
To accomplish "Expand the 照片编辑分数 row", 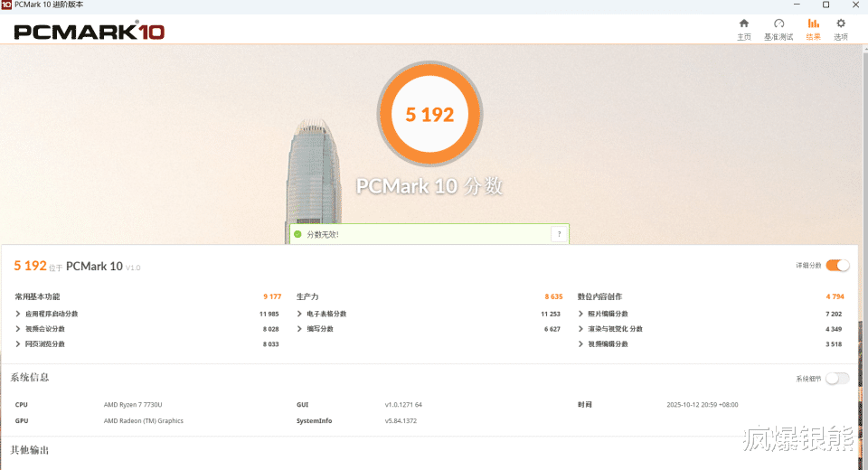I will (603, 314).
